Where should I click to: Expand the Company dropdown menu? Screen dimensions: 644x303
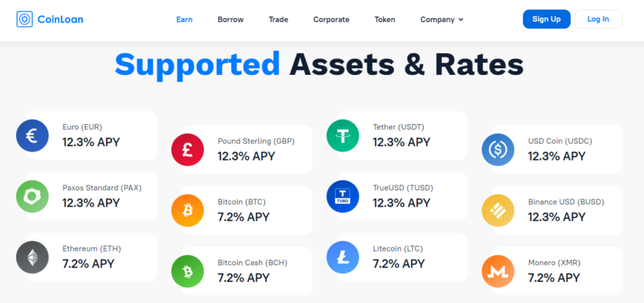tap(442, 19)
